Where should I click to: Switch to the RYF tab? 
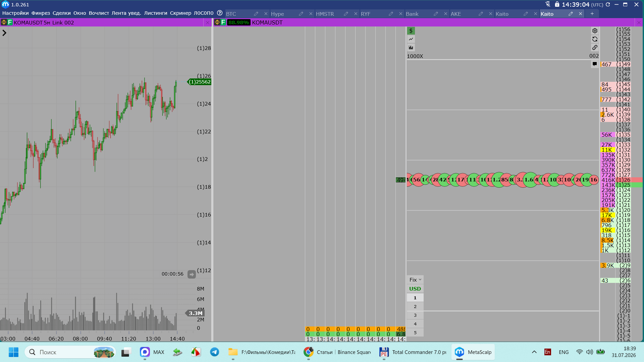366,14
